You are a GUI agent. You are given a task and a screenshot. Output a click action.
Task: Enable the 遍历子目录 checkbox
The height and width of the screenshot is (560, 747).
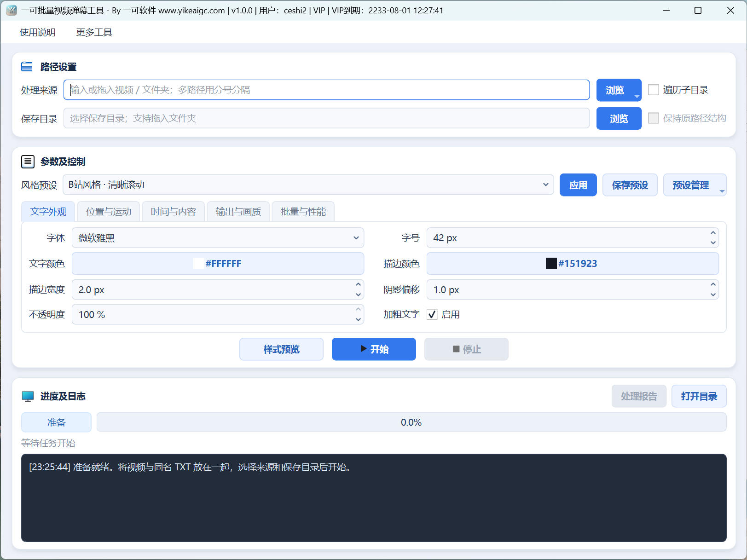(x=653, y=90)
